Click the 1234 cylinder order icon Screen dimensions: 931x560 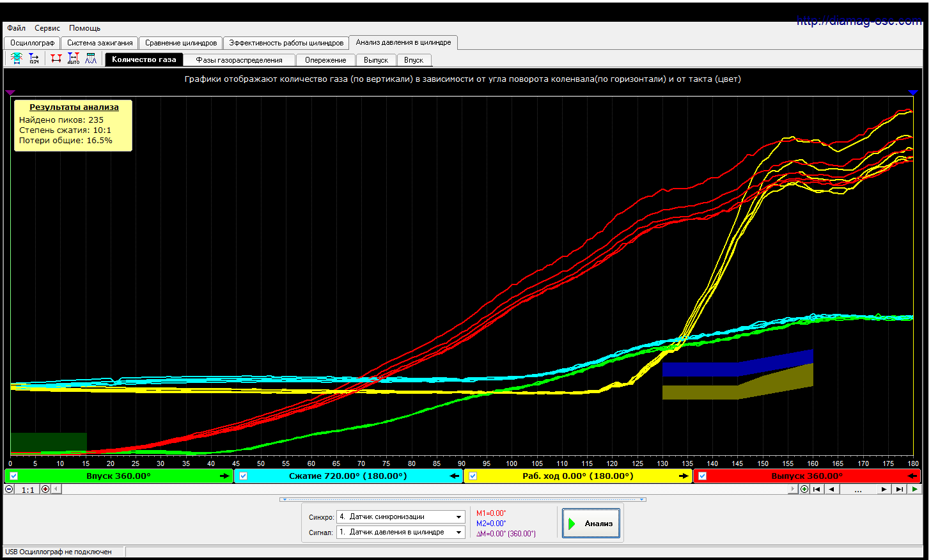pos(34,59)
